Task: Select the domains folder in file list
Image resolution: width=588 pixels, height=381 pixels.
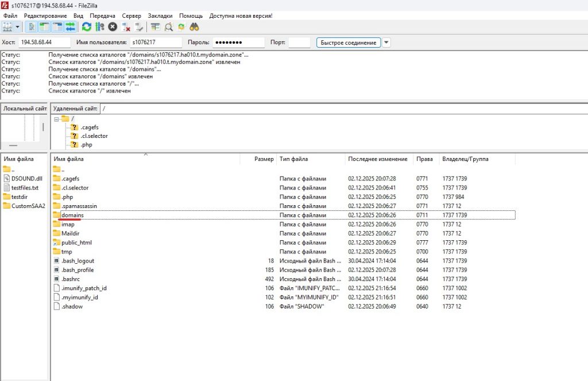Action: click(72, 215)
